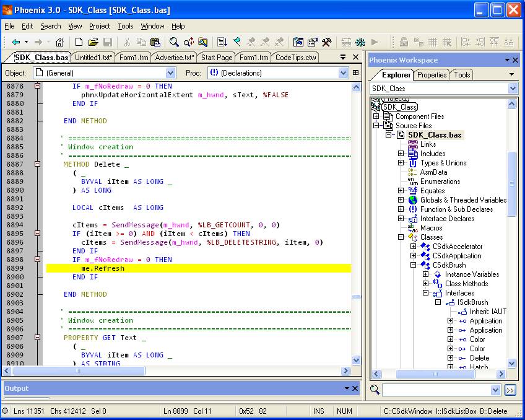
Task: Click the snowflake toolbar icon
Action: pyautogui.click(x=360, y=42)
